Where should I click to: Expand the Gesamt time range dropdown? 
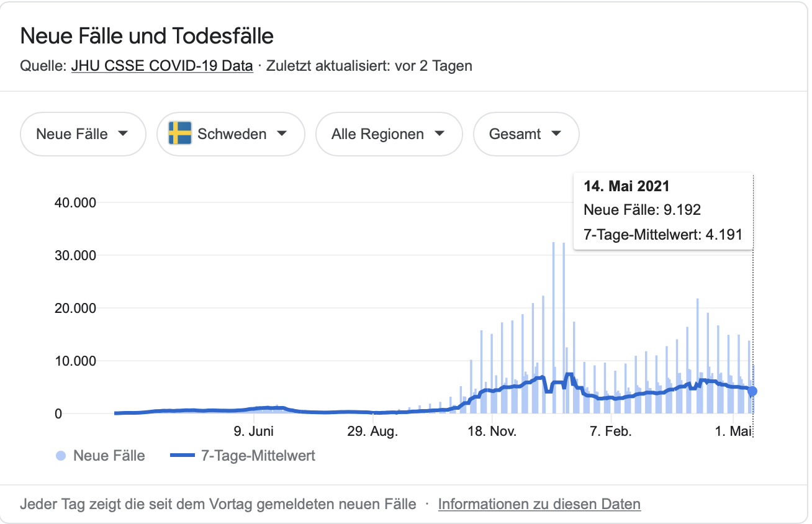pyautogui.click(x=526, y=134)
